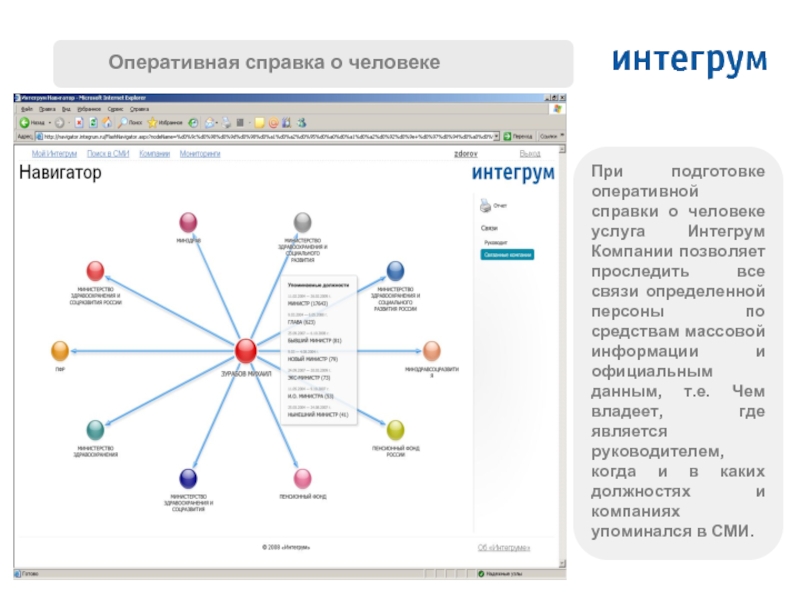Expand the Mail icon dropdown arrow
Screen dimensions: 800x600
pos(217,122)
